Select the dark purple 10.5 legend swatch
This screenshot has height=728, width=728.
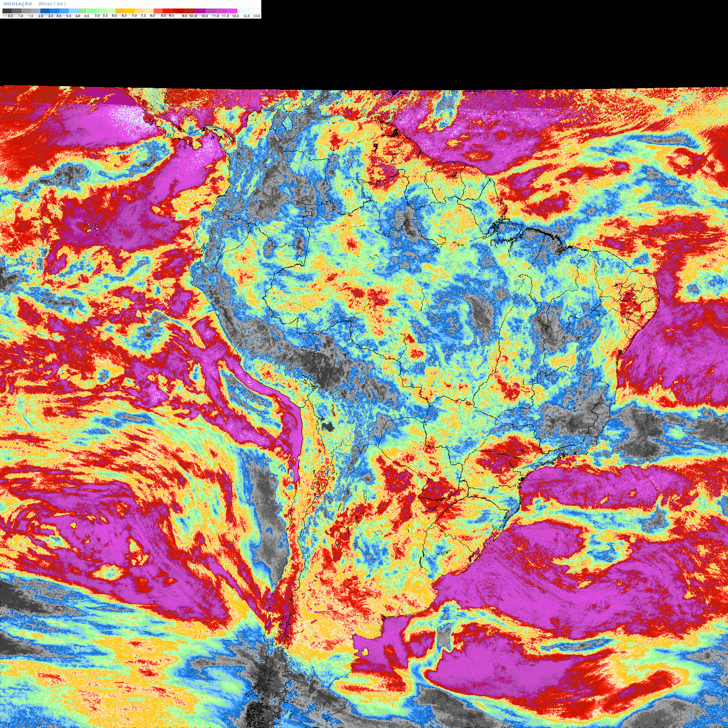point(200,11)
